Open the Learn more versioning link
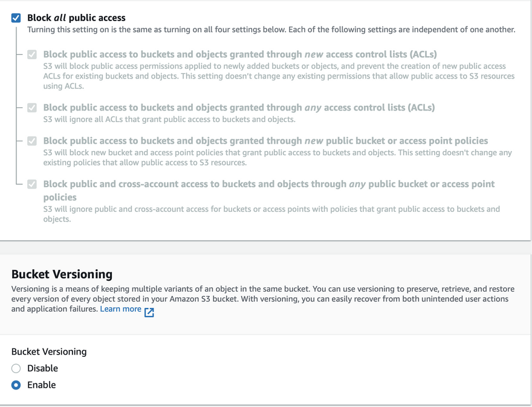The image size is (532, 407). click(120, 309)
